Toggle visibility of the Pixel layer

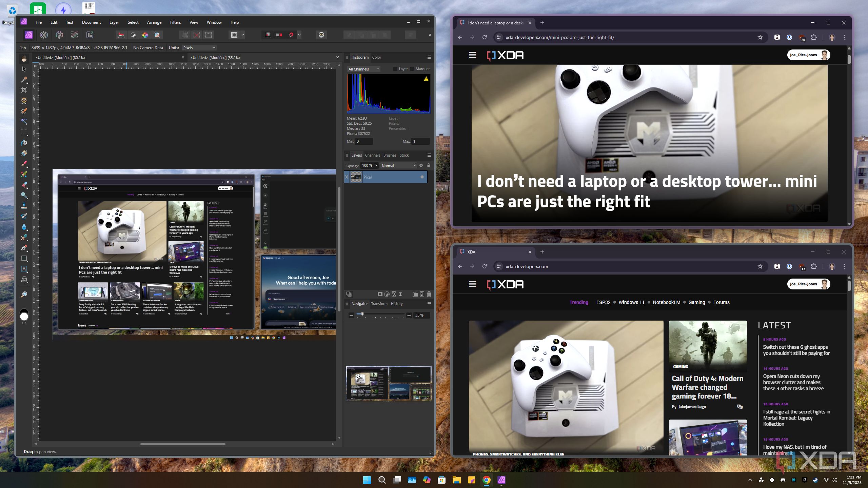coord(422,177)
